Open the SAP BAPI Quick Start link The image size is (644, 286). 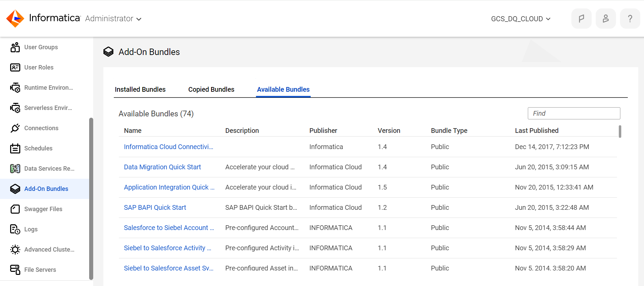point(155,207)
